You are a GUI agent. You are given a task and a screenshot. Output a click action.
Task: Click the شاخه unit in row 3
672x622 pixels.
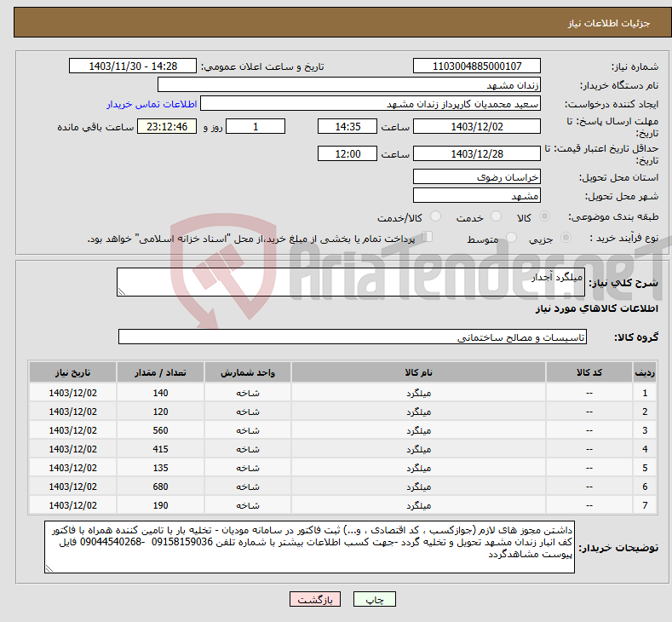(248, 430)
